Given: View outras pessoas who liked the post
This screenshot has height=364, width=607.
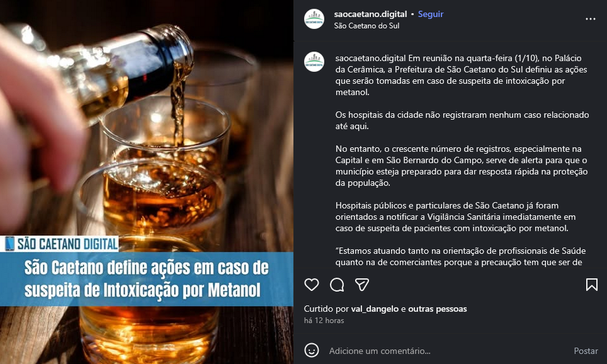Looking at the screenshot, I should coord(438,309).
